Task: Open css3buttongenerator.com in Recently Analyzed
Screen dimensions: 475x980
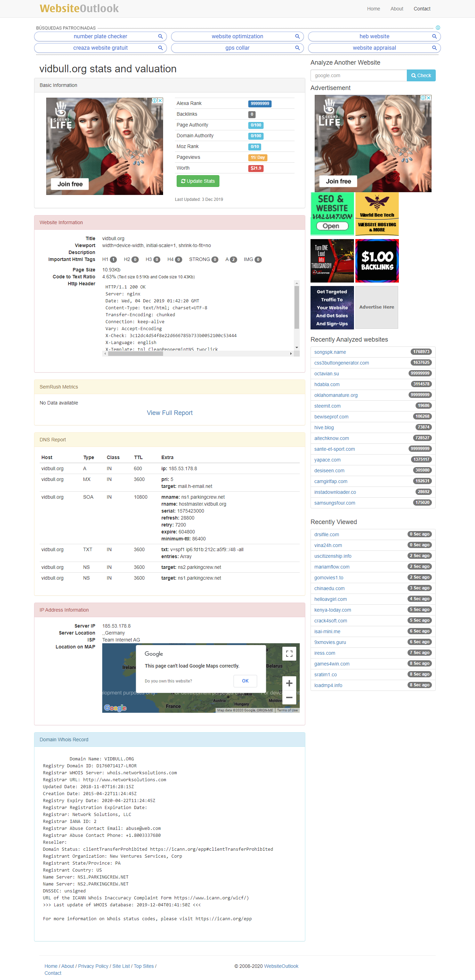Action: (341, 363)
